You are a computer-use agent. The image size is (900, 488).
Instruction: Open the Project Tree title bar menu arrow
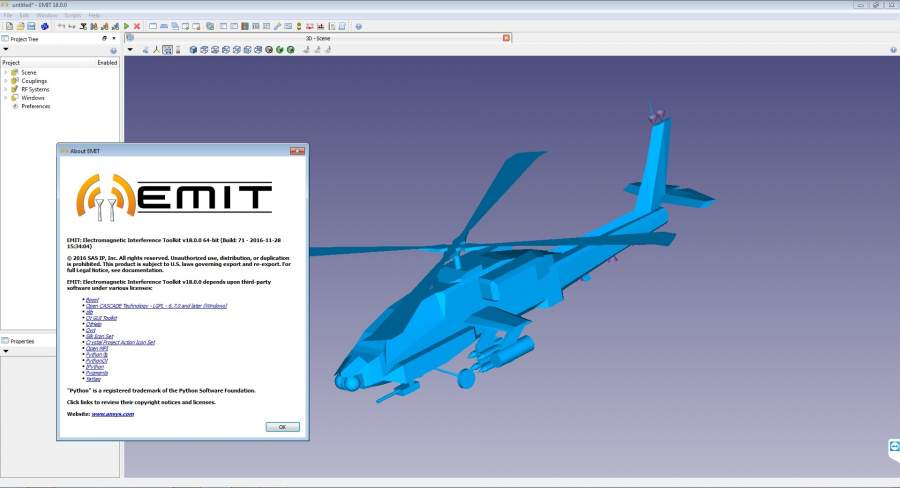114,38
